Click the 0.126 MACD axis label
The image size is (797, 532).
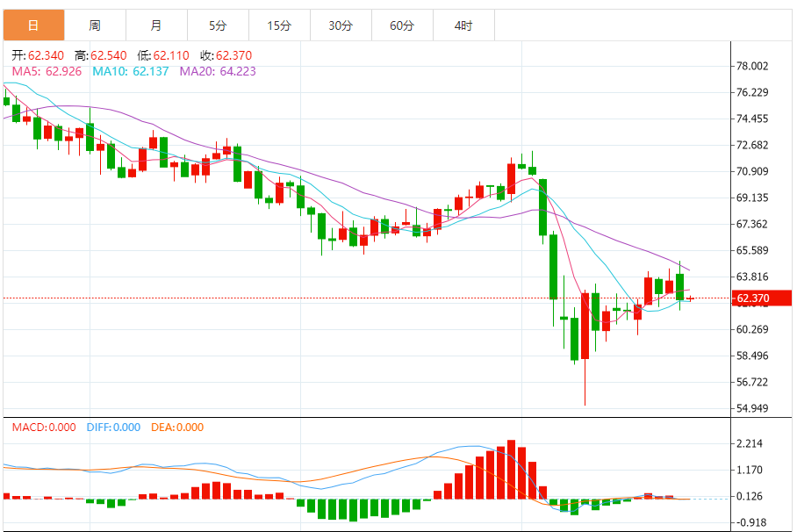pos(750,496)
